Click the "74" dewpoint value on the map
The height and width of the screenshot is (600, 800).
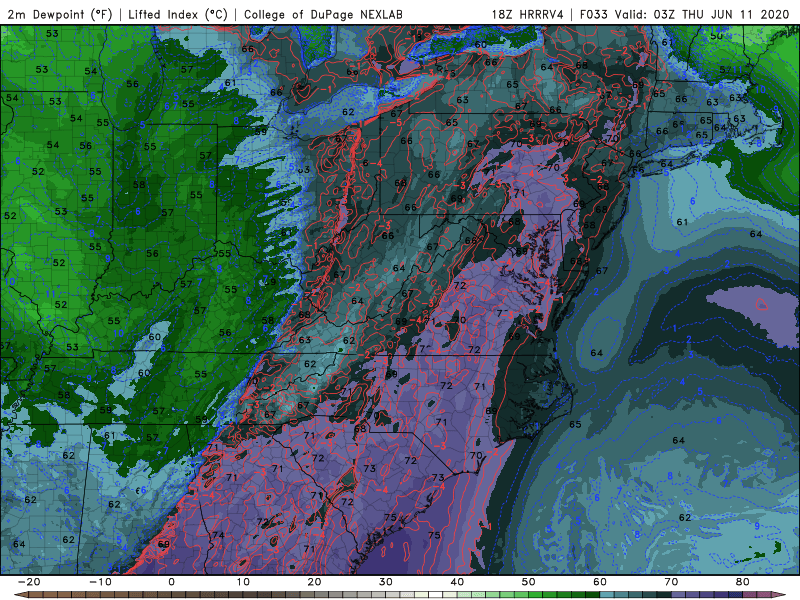click(218, 535)
